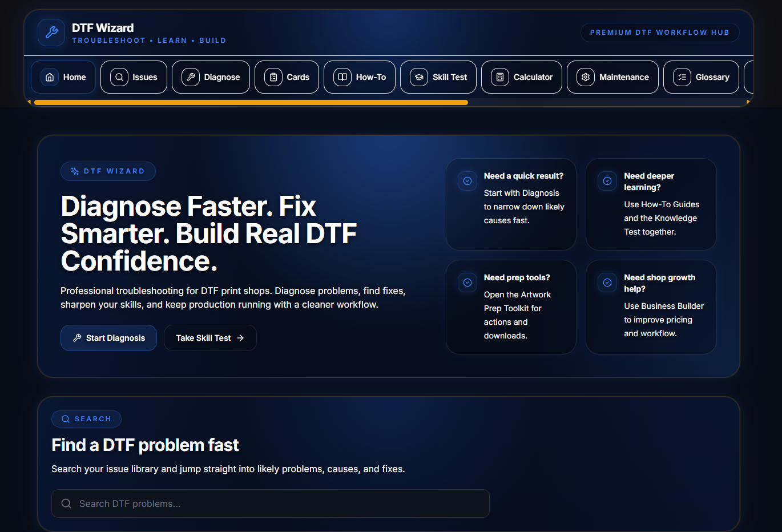Image resolution: width=782 pixels, height=532 pixels.
Task: Click the Cards clipboard icon
Action: pyautogui.click(x=273, y=77)
